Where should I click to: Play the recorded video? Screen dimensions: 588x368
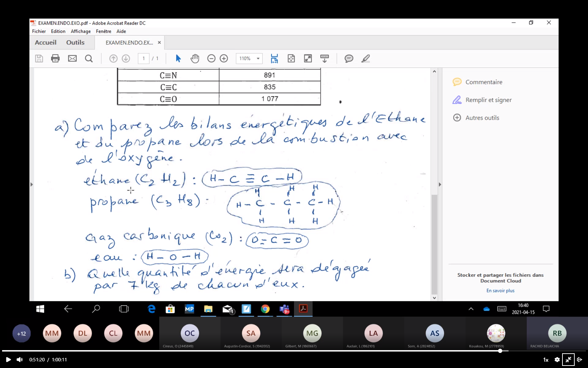click(8, 360)
